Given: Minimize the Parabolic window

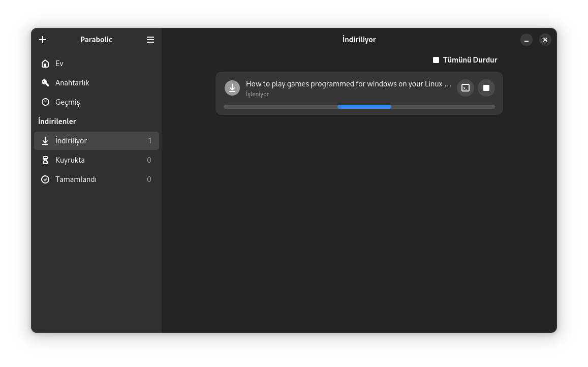Looking at the screenshot, I should pyautogui.click(x=527, y=40).
